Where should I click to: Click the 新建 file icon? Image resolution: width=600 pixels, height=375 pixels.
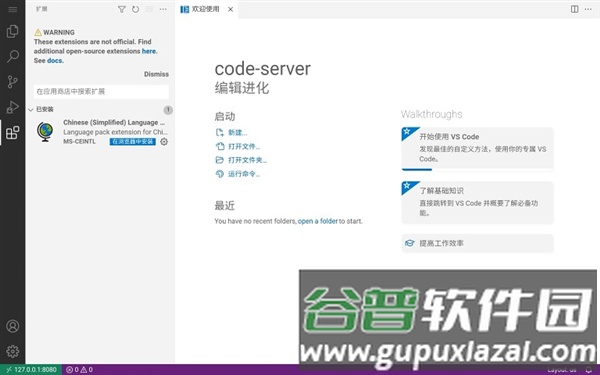(x=220, y=132)
